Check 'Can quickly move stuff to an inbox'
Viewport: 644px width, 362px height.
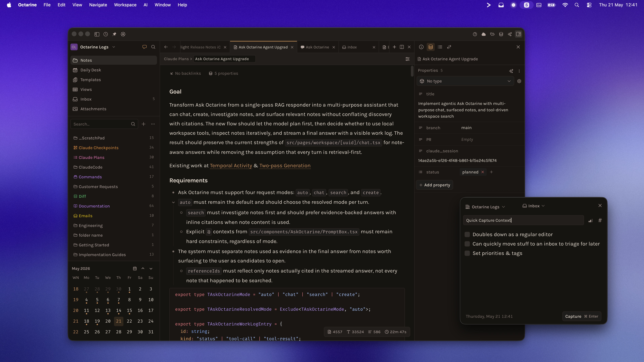467,244
